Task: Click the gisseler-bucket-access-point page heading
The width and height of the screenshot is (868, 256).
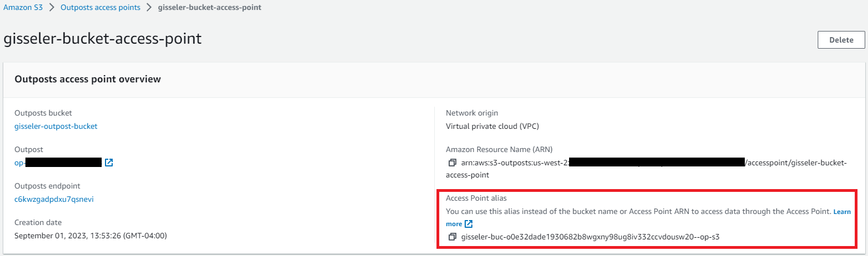Action: (103, 39)
